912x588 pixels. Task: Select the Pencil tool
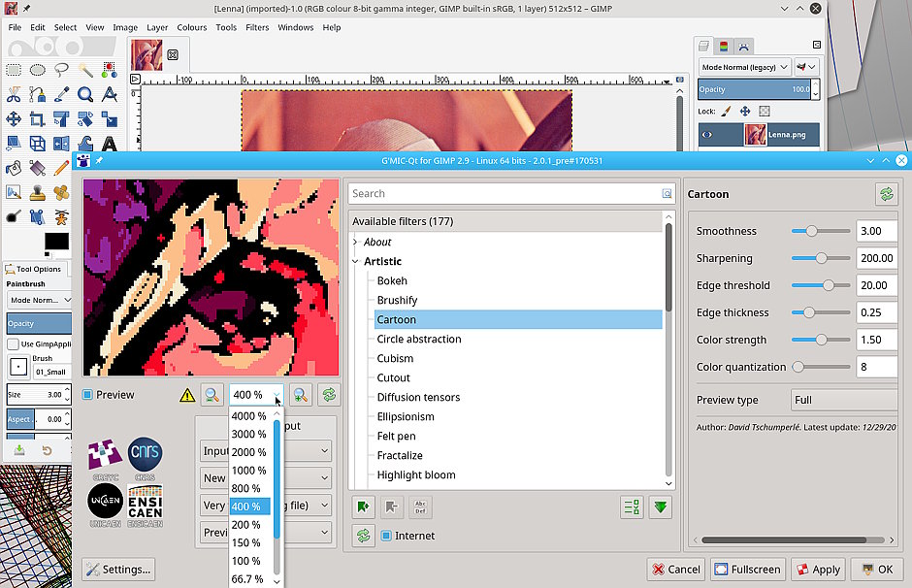(x=61, y=168)
